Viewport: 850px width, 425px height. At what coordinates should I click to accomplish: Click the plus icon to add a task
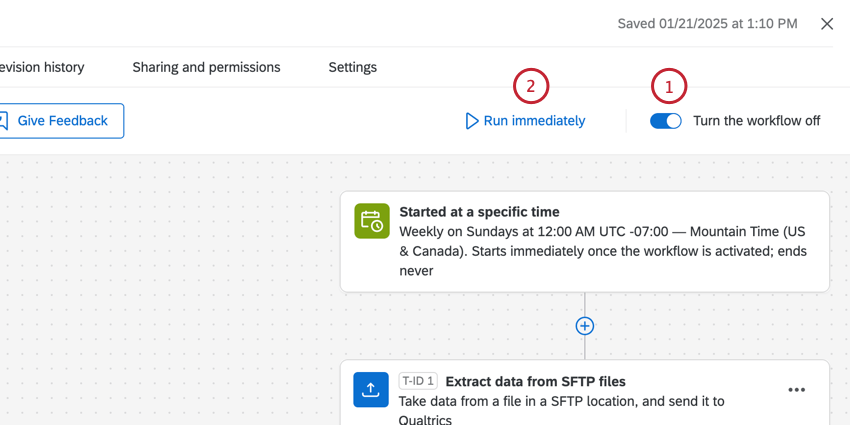click(x=585, y=326)
